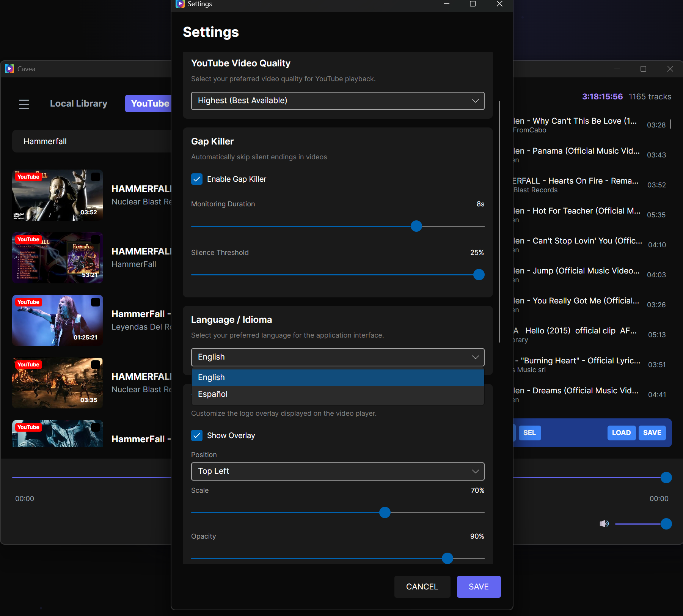Image resolution: width=683 pixels, height=616 pixels.
Task: Click the Hammerfall search field
Action: click(91, 141)
